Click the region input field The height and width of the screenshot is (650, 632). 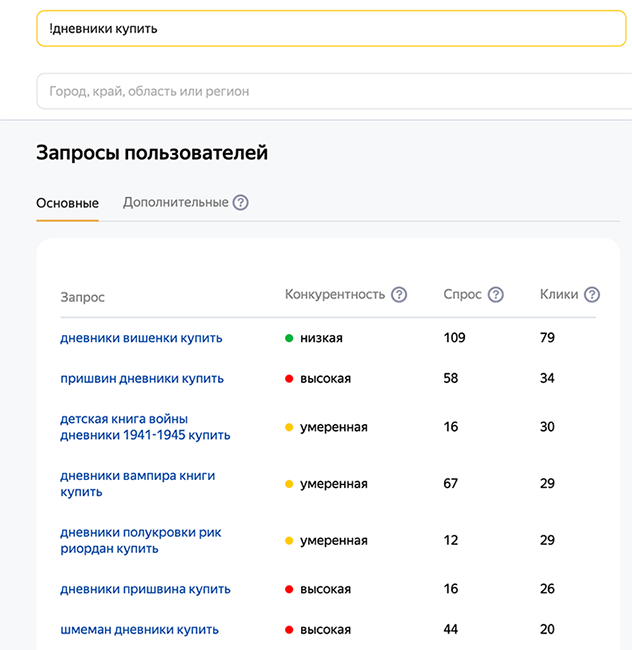pyautogui.click(x=330, y=91)
